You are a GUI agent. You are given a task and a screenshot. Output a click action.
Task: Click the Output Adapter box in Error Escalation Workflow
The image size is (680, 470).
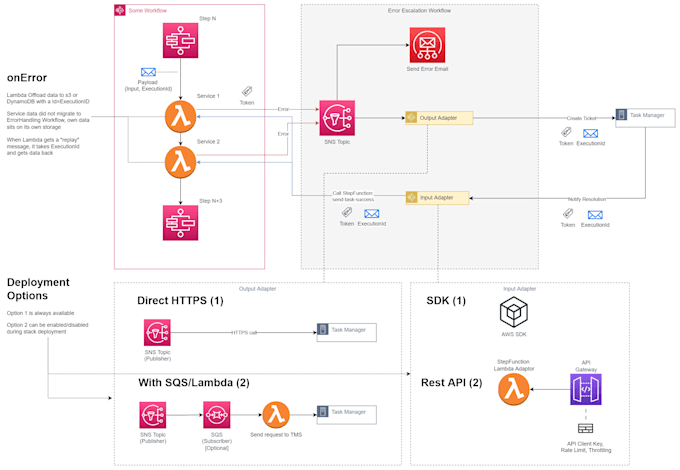439,118
